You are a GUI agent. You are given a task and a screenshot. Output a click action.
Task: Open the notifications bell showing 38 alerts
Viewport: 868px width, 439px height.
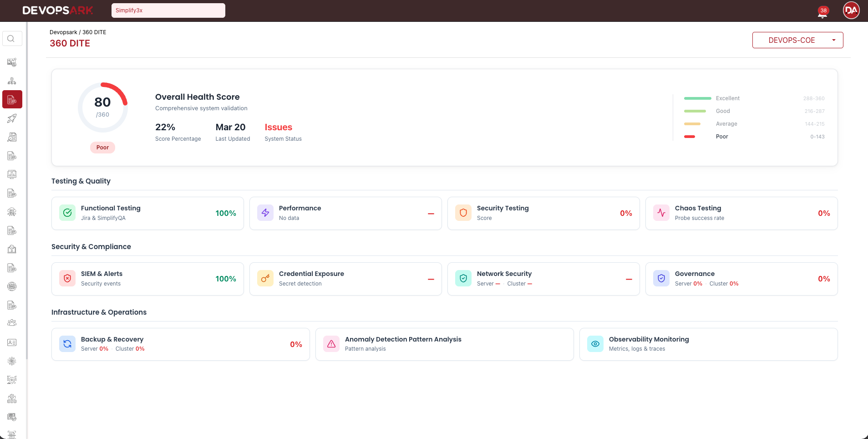[822, 12]
